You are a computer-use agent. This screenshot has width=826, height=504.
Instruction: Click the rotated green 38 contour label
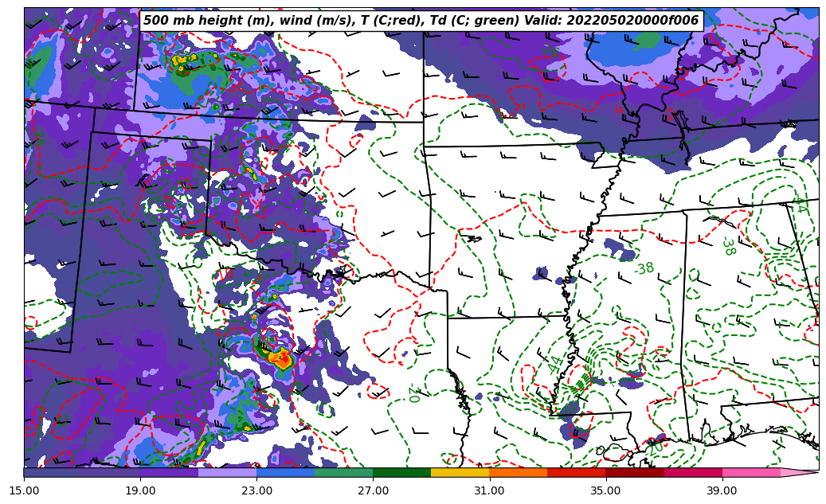(x=728, y=247)
